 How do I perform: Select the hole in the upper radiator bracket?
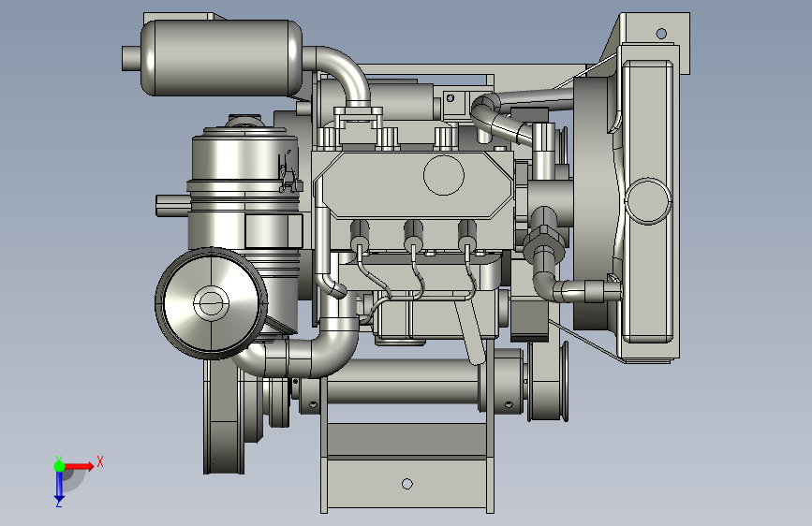click(x=661, y=34)
